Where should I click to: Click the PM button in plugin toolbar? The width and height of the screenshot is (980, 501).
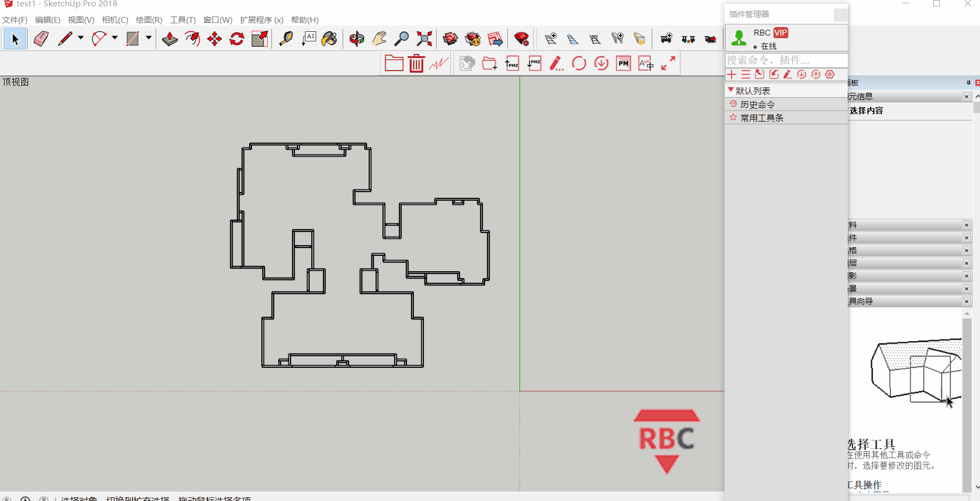tap(624, 64)
